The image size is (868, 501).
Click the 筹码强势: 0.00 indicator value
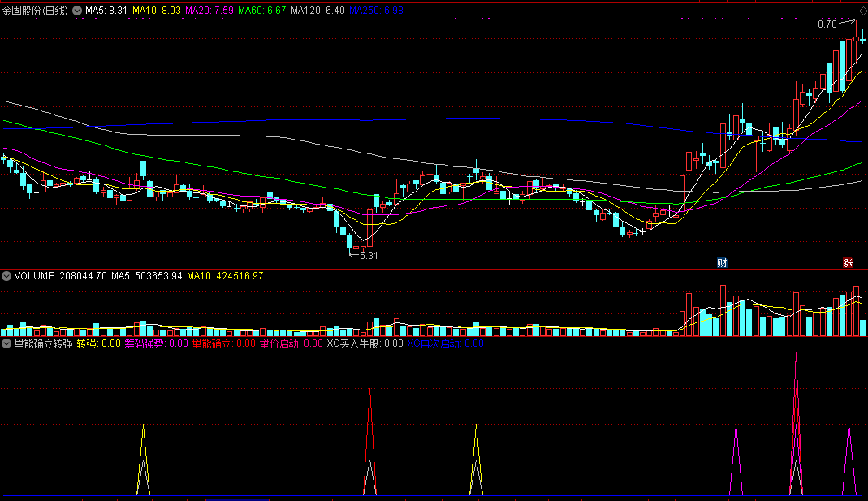pos(156,343)
